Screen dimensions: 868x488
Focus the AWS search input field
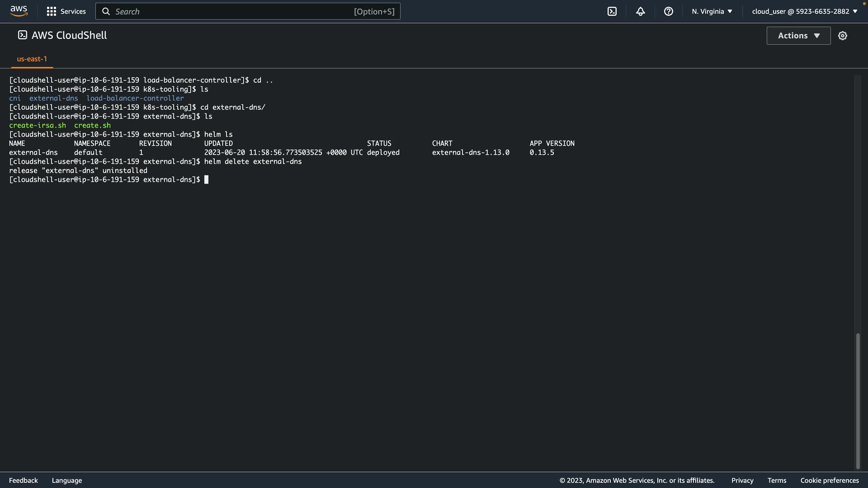click(231, 11)
